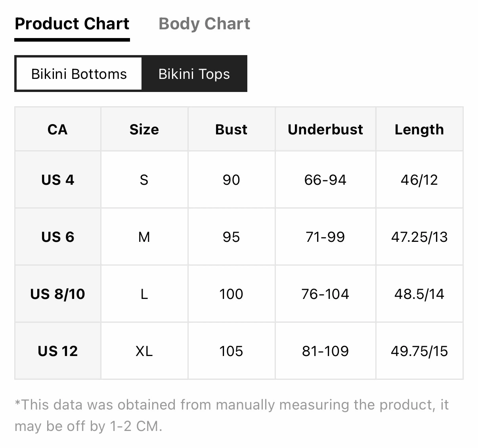Click the size M cell
Screen dimensions: 478x448
[x=144, y=237]
